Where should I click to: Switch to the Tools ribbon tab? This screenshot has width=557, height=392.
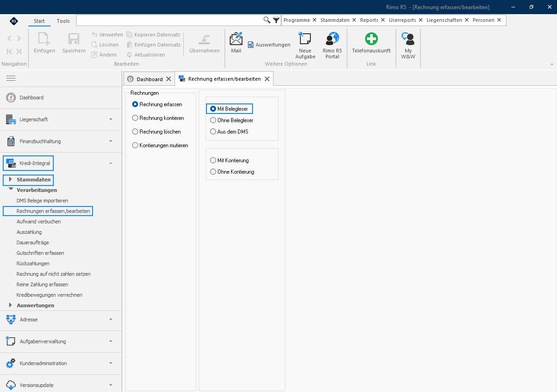pyautogui.click(x=63, y=21)
